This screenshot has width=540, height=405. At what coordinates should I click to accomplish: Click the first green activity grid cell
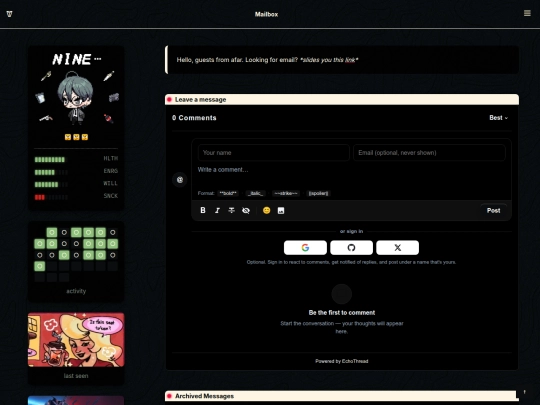[52, 232]
